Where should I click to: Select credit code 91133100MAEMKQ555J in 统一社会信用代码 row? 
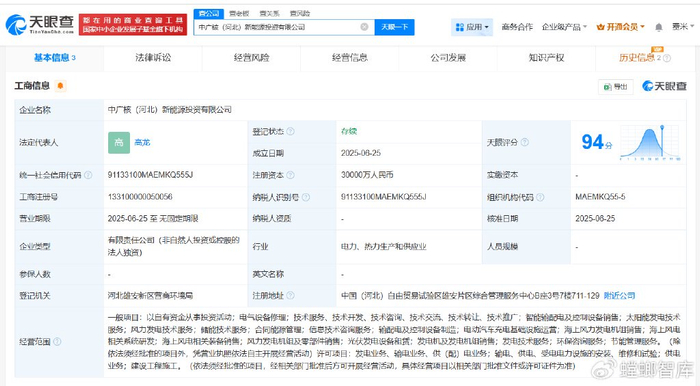click(150, 175)
